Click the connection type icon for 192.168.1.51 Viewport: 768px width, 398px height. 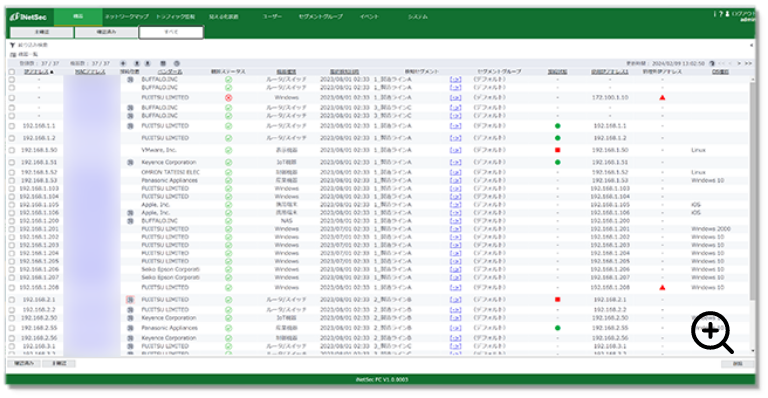point(130,163)
